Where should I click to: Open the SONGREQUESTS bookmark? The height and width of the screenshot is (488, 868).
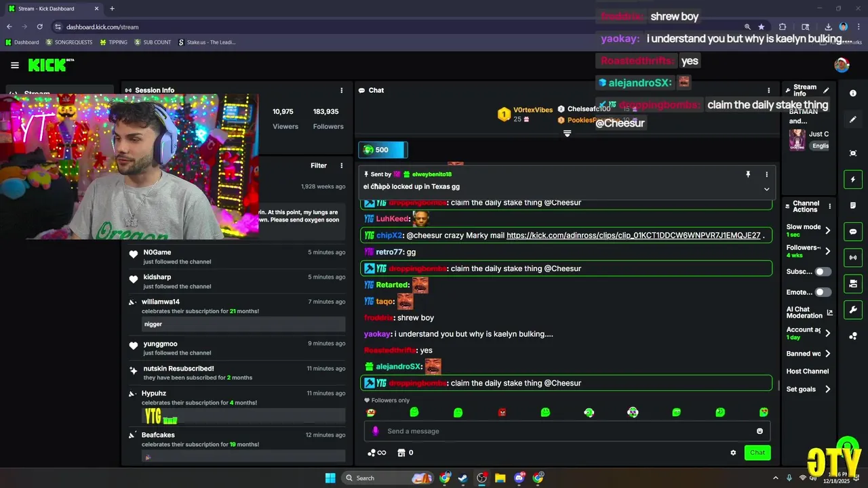(69, 42)
